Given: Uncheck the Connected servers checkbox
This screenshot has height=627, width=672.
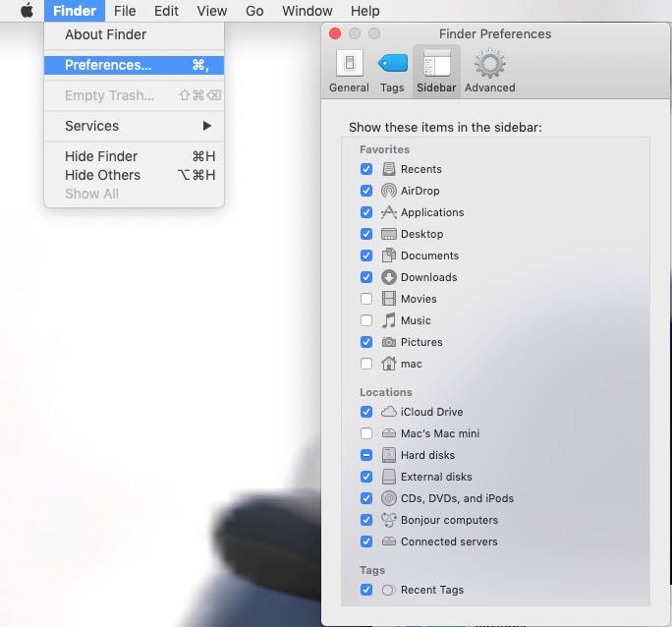Looking at the screenshot, I should click(x=366, y=541).
